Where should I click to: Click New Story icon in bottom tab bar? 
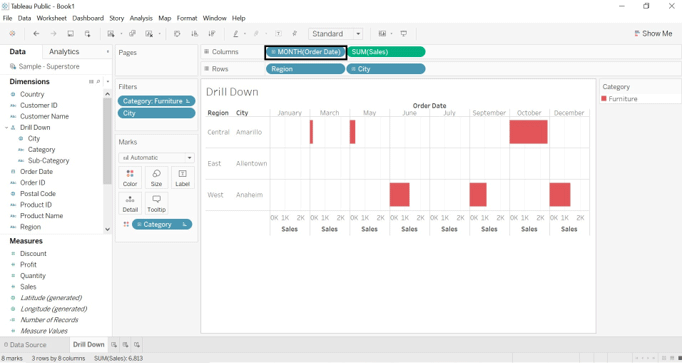(137, 345)
